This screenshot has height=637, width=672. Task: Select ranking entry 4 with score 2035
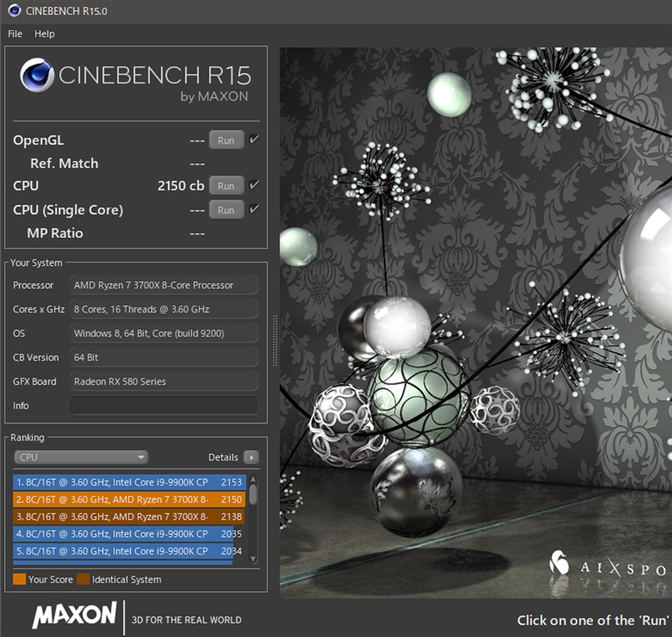tap(129, 534)
